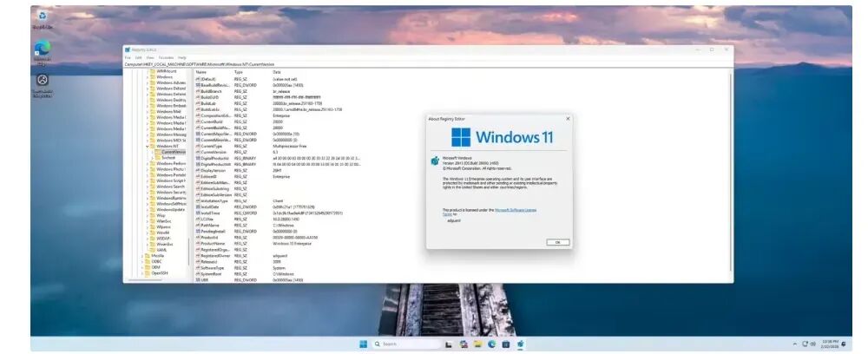This screenshot has height=354, width=868.
Task: Open Microsoft Edge from the taskbar
Action: [x=491, y=344]
